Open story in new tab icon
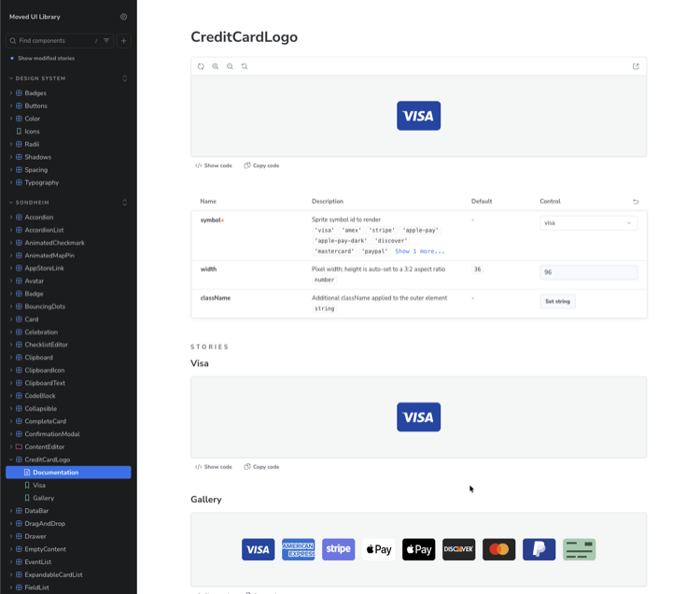This screenshot has height=594, width=700. click(x=636, y=66)
